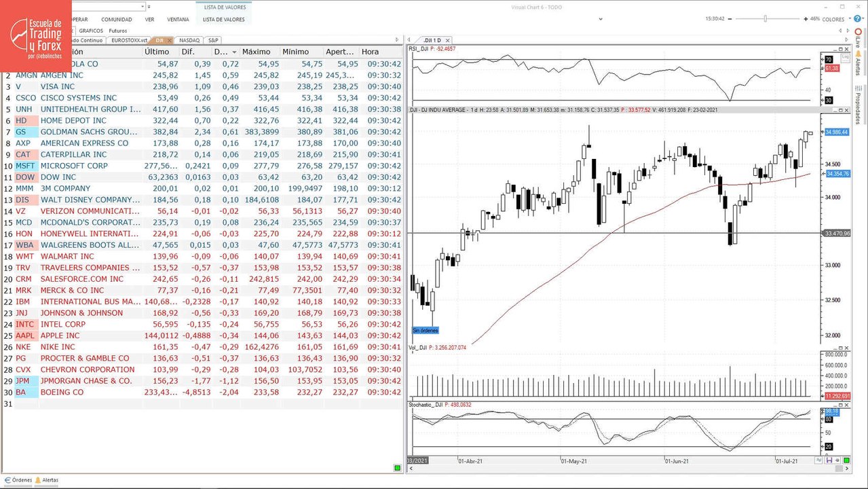Click the Sin órdenes label on the chart
Screen dimensions: 868x489
click(426, 331)
